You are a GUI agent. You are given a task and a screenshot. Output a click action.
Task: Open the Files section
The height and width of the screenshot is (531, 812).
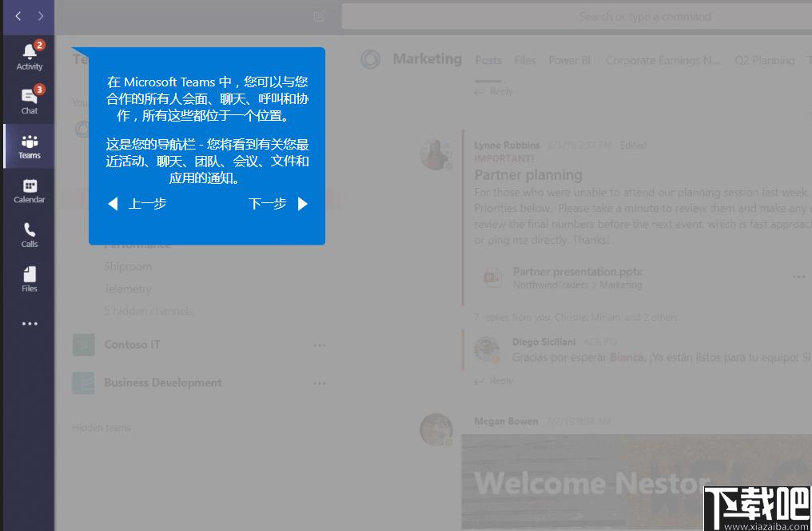(30, 280)
